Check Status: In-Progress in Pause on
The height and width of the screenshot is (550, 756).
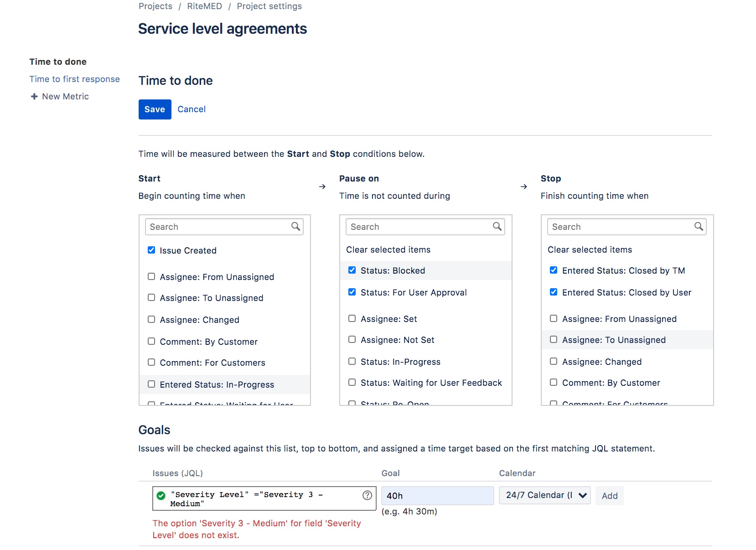[x=352, y=361]
